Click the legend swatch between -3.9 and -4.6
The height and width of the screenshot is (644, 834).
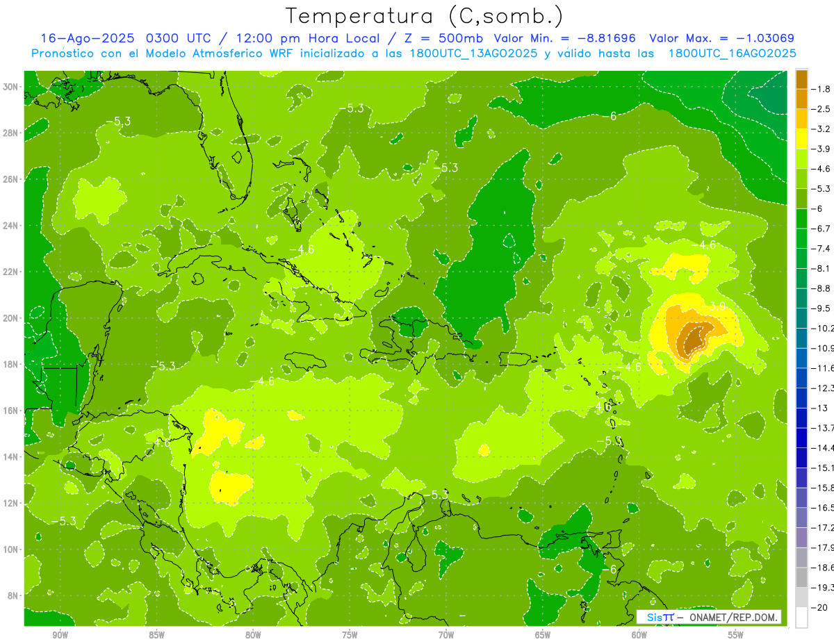click(x=801, y=158)
